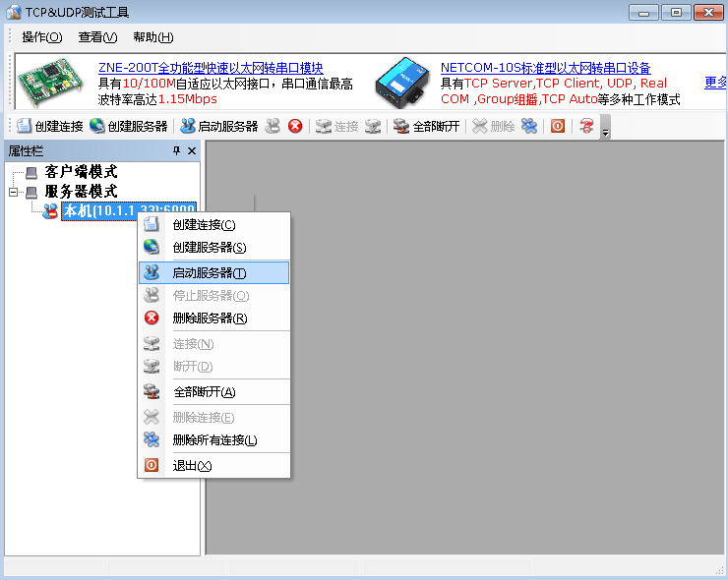This screenshot has width=728, height=580.
Task: Select the 服务器模式 tree node
Action: (81, 191)
